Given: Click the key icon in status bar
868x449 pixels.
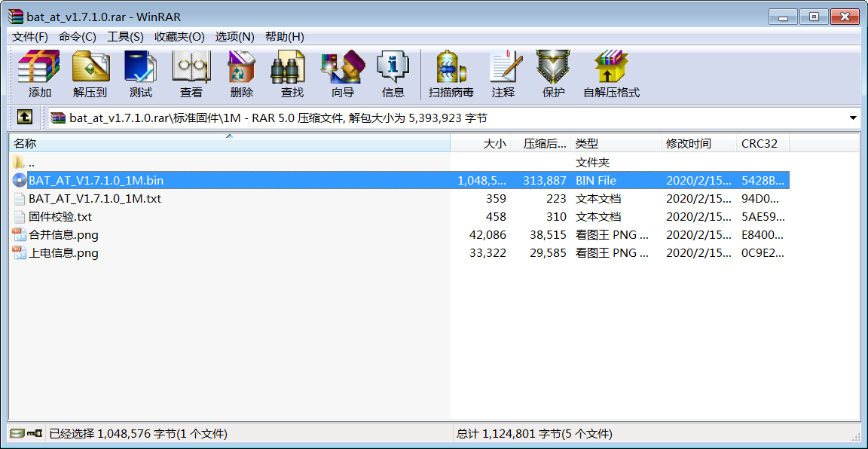Looking at the screenshot, I should pos(36,433).
